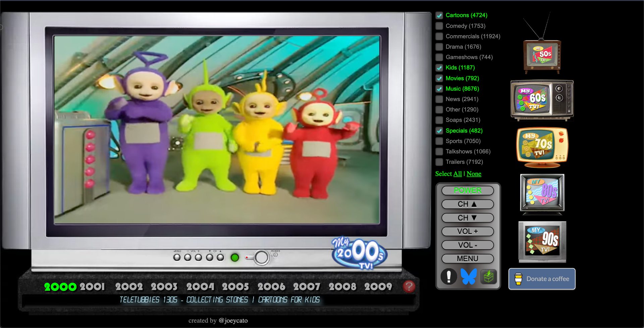Uncheck the Movies category checkbox
This screenshot has height=328, width=644.
point(439,78)
